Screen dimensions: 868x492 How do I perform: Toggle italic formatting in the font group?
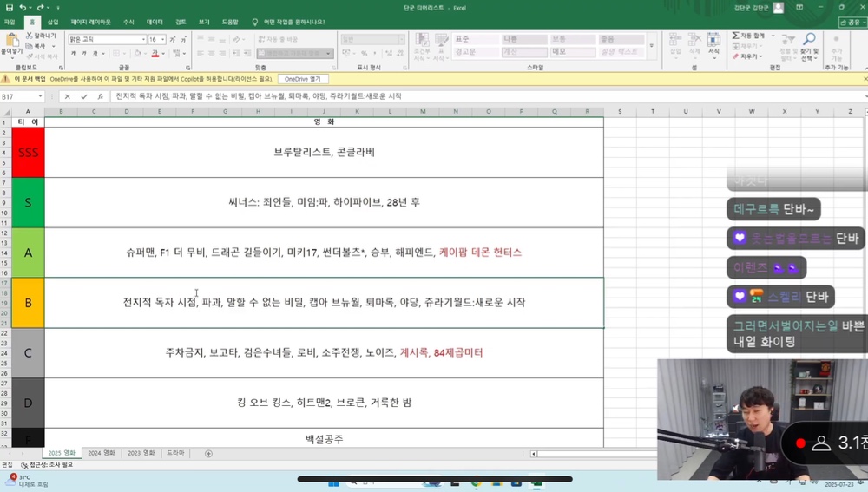point(84,54)
